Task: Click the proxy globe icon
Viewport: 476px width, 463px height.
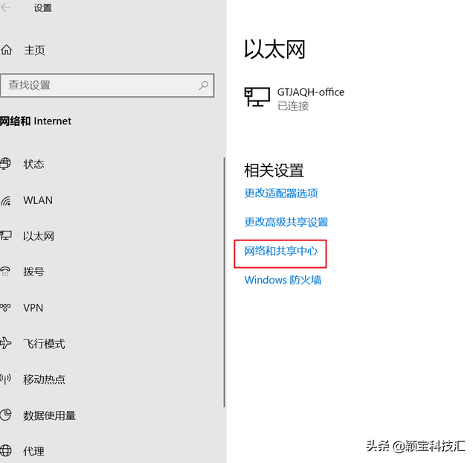Action: [6, 450]
